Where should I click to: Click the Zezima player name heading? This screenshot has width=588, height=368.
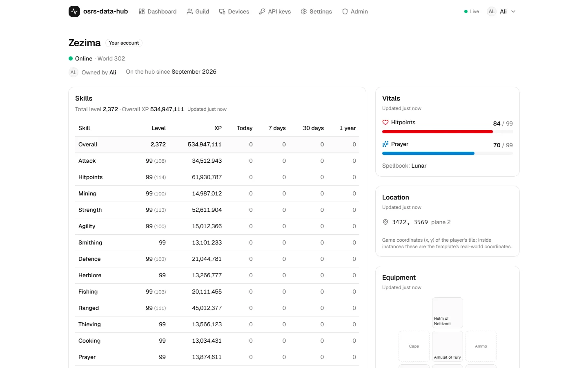[85, 43]
